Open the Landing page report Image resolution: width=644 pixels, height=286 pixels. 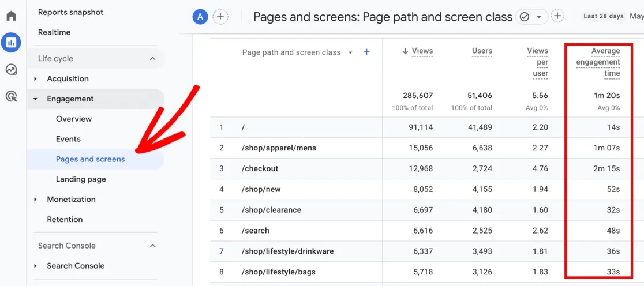coord(81,179)
